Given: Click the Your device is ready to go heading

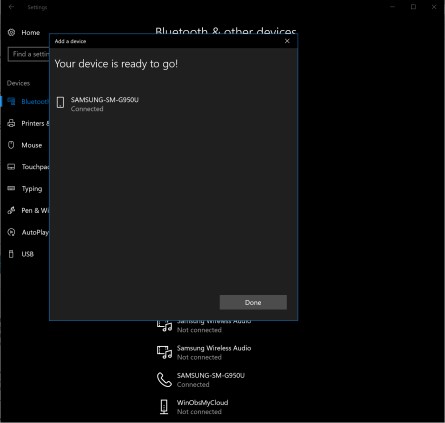Looking at the screenshot, I should pos(116,64).
